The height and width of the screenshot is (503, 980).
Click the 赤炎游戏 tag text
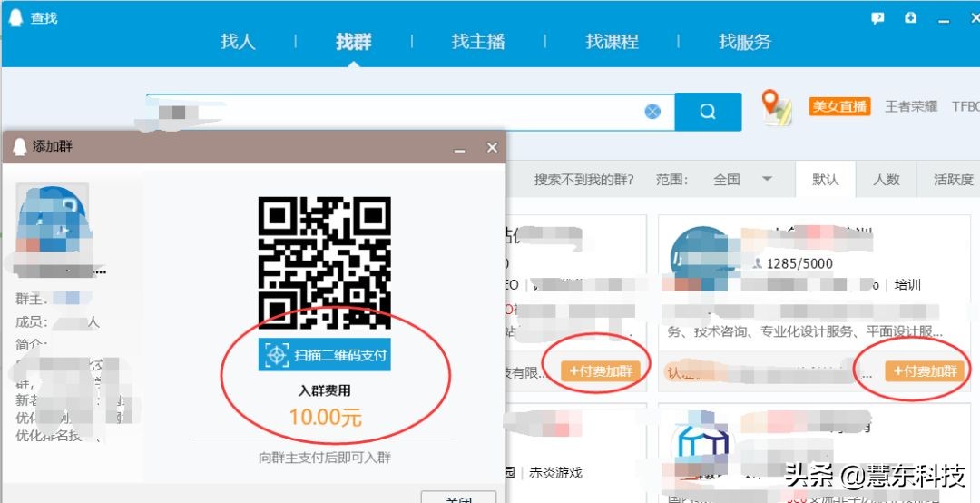[x=555, y=473]
